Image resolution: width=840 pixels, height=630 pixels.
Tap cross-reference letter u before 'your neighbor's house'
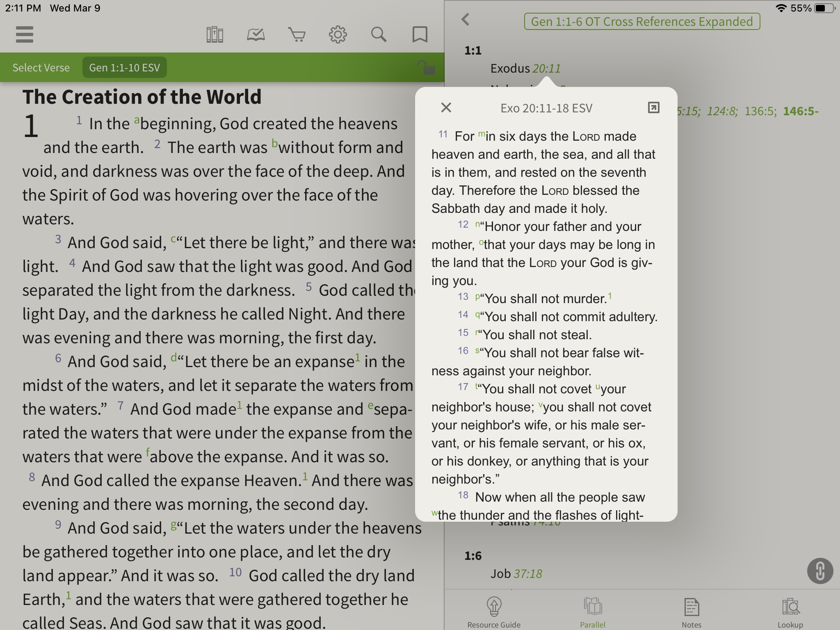598,386
